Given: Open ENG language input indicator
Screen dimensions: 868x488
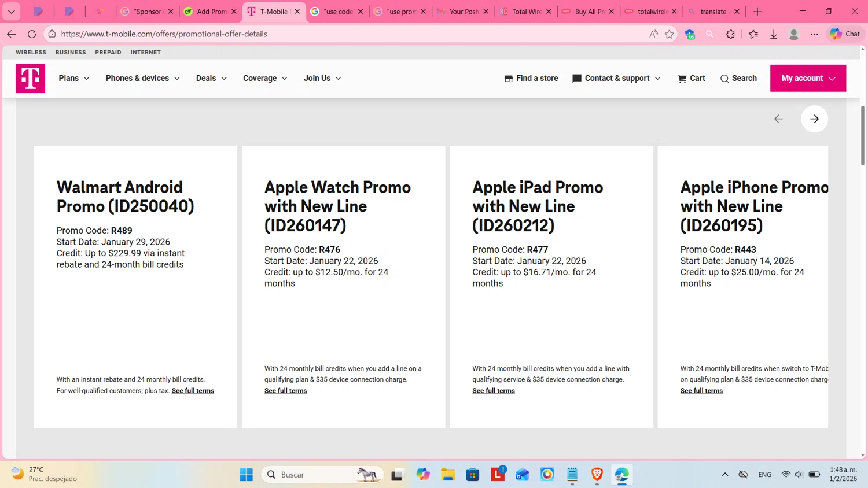Looking at the screenshot, I should (x=764, y=475).
